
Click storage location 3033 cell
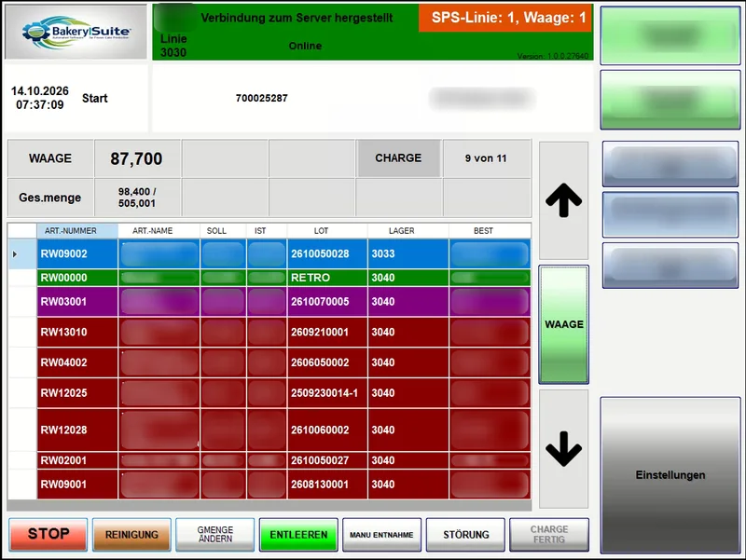click(x=408, y=253)
